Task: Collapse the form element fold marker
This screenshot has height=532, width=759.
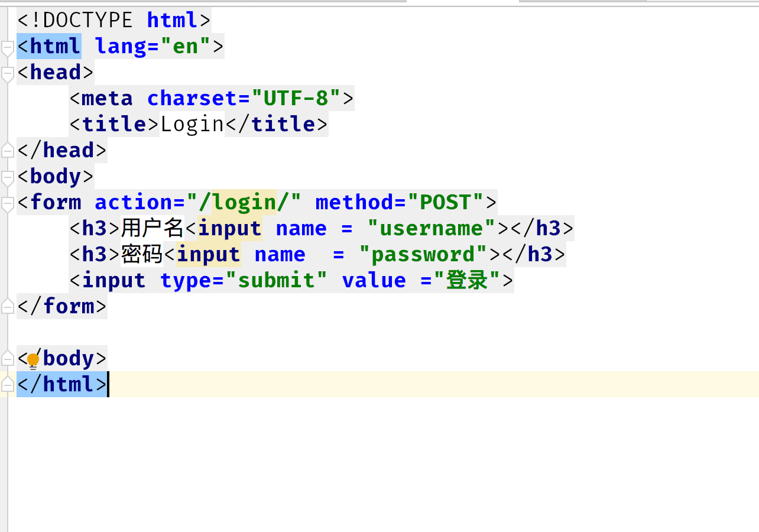Action: pos(8,205)
